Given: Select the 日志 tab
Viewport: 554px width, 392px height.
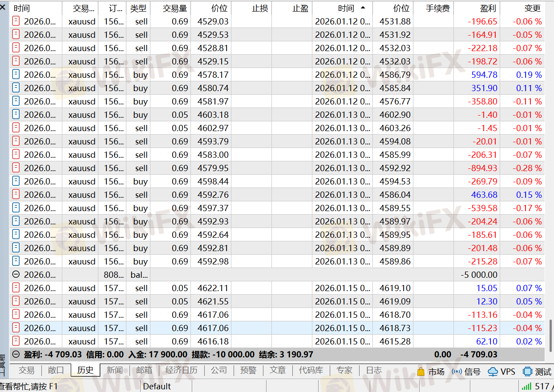Looking at the screenshot, I should click(373, 370).
